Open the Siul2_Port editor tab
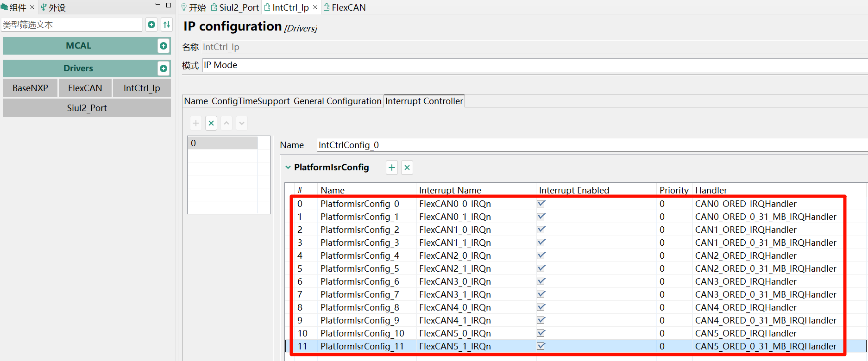Viewport: 868px width, 361px height. click(x=235, y=7)
